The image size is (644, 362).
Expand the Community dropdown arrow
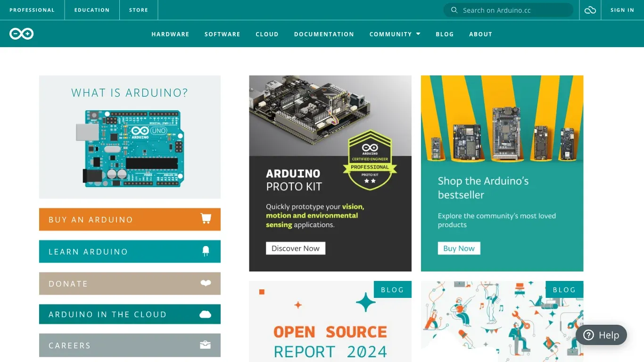coord(418,34)
